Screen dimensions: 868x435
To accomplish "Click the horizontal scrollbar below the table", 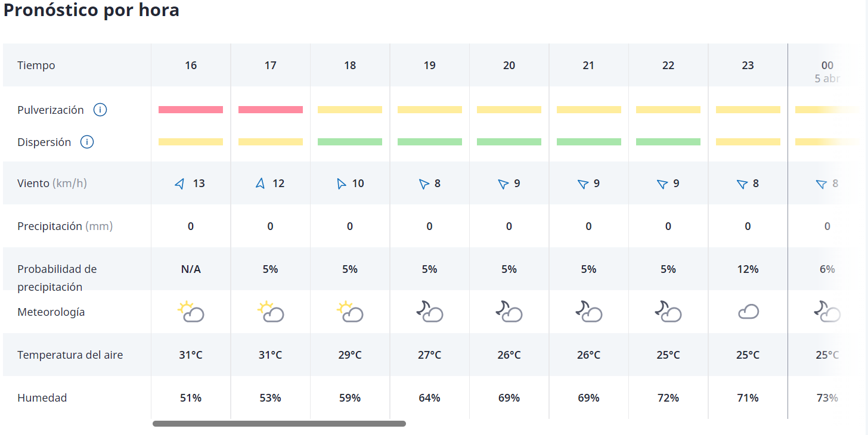I will click(x=279, y=424).
